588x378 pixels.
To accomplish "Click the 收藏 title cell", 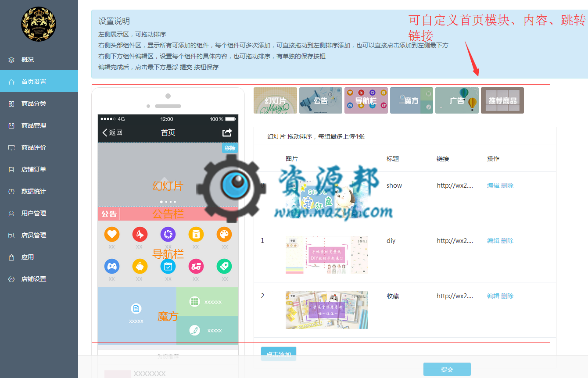I will point(393,296).
